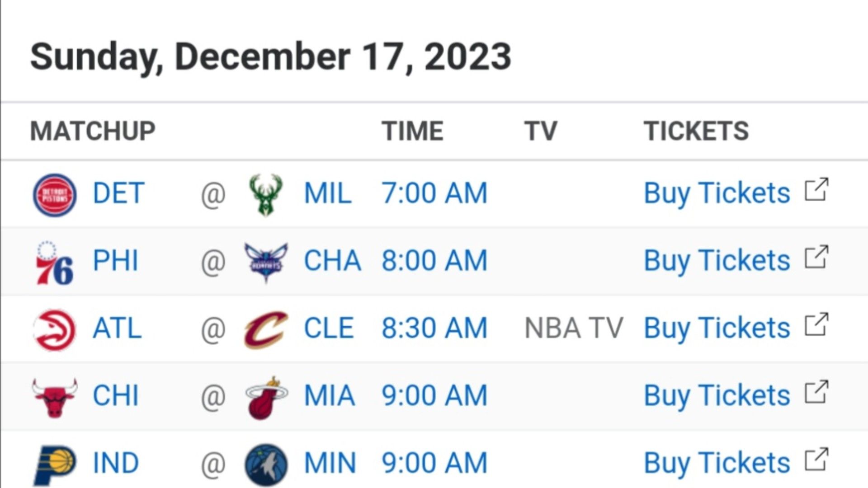Click the Cleveland Cavaliers C logo
This screenshot has width=868, height=488.
[x=266, y=330]
